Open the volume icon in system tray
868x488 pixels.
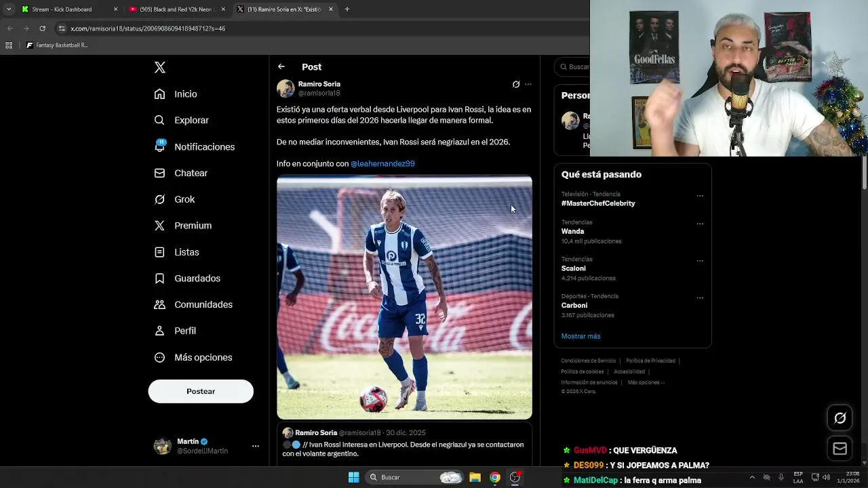click(826, 477)
